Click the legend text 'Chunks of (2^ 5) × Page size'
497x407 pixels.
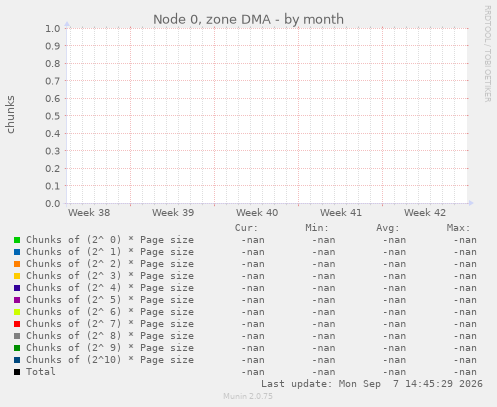[x=110, y=300]
